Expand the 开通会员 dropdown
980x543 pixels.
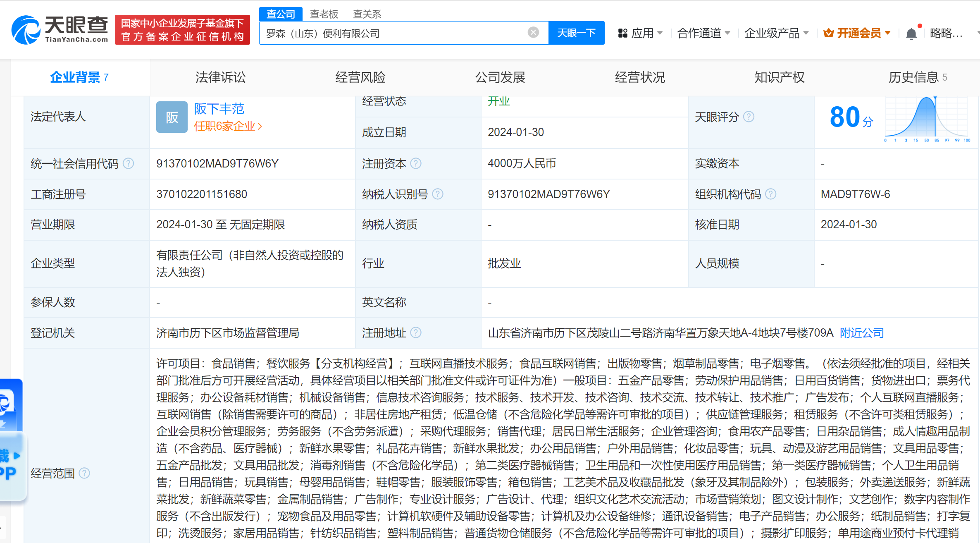point(863,33)
